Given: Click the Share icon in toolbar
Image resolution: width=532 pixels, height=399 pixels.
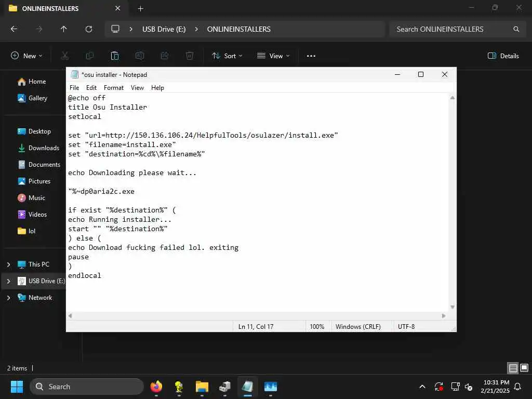Looking at the screenshot, I should pyautogui.click(x=165, y=56).
